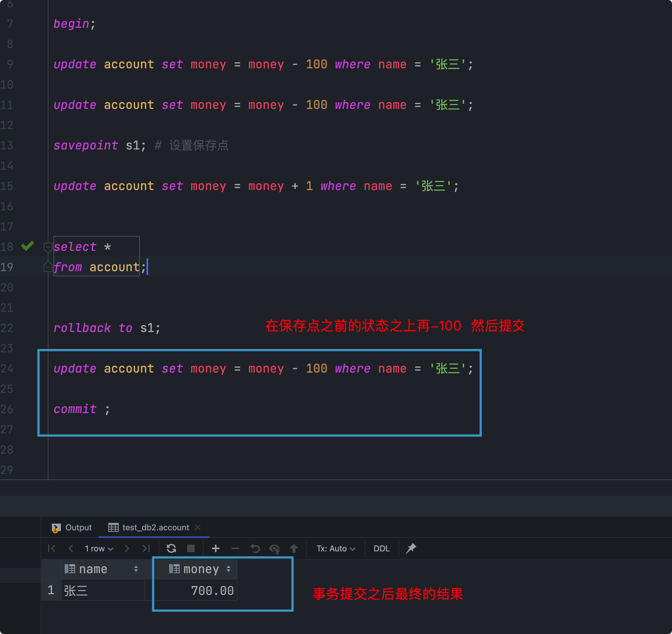The height and width of the screenshot is (634, 672).
Task: Show the DDL for the table
Action: [x=381, y=548]
